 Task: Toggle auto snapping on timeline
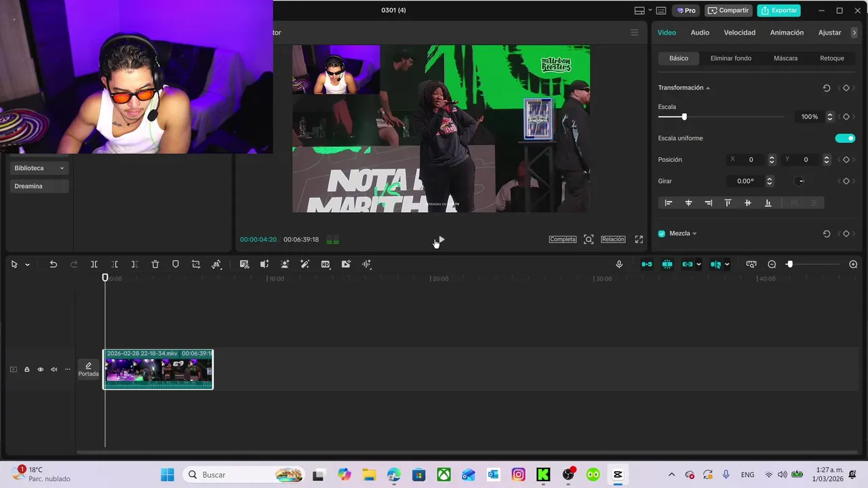667,264
